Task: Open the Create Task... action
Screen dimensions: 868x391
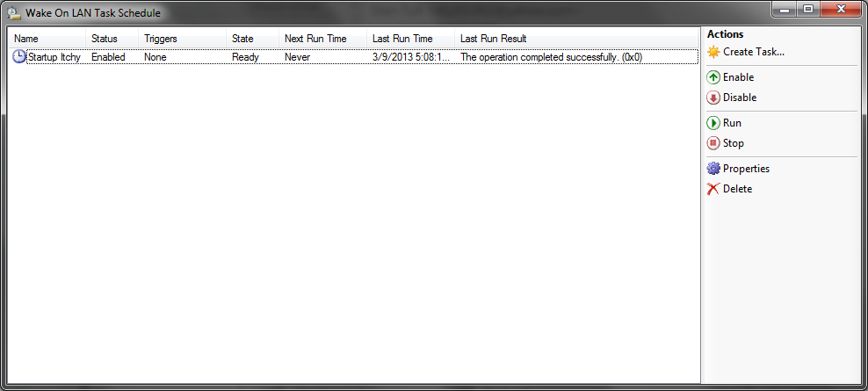Action: click(754, 52)
